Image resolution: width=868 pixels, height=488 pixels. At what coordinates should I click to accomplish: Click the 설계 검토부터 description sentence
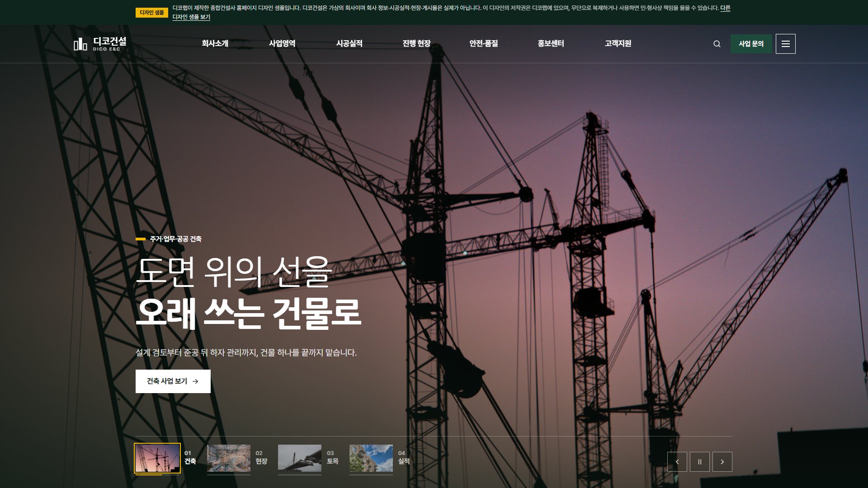[x=246, y=352]
